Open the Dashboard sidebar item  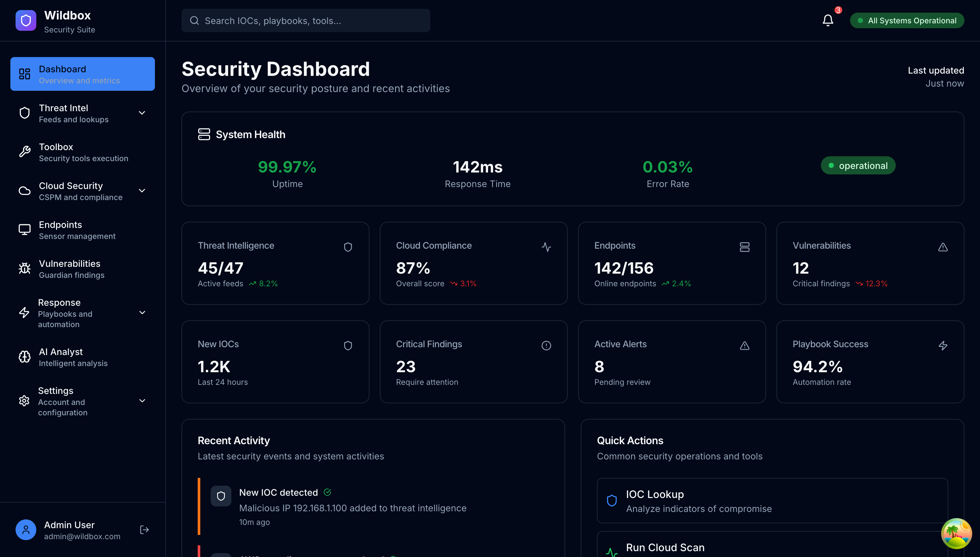82,74
